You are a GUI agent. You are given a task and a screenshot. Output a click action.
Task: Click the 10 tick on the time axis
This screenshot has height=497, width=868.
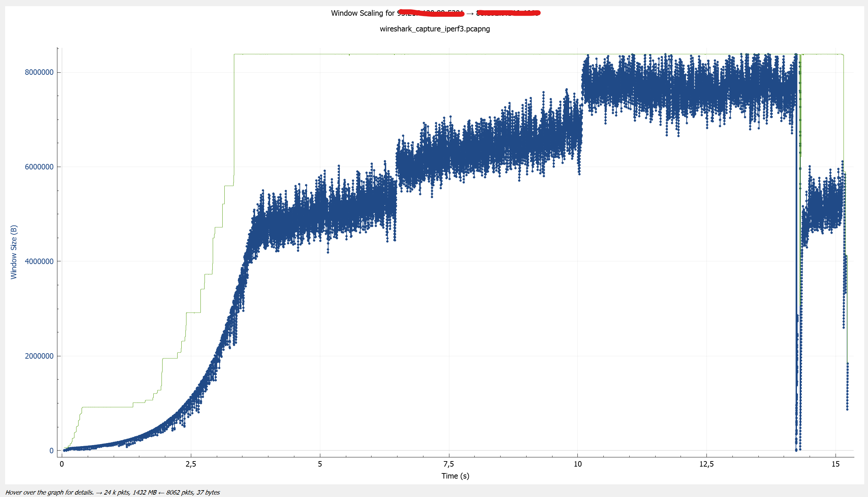click(577, 464)
